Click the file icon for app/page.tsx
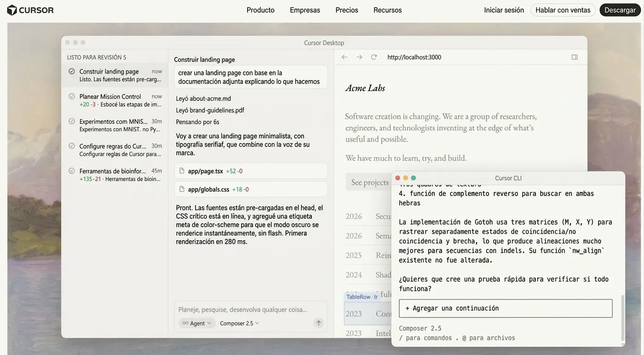Screen dimensions: 644x355 182,171
